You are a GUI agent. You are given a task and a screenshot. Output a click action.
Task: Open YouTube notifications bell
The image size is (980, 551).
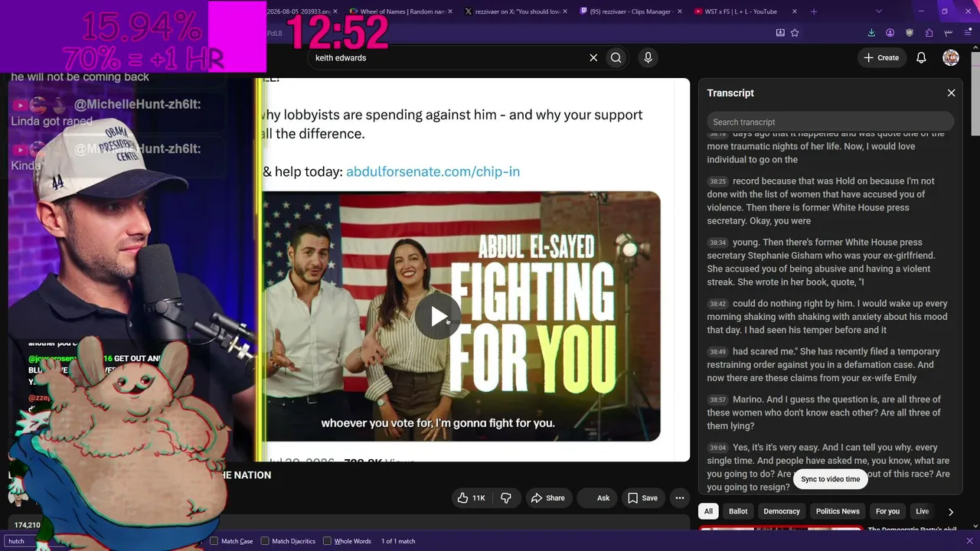pos(921,57)
